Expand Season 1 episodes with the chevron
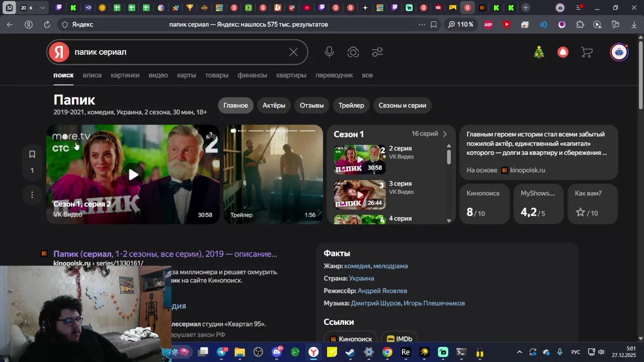644x362 pixels. point(445,134)
